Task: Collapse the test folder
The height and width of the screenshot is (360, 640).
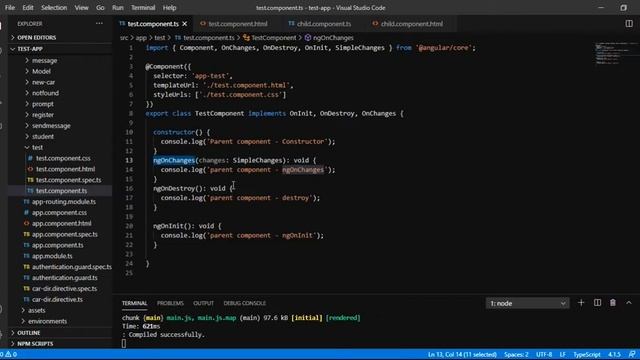Action: pyautogui.click(x=37, y=147)
